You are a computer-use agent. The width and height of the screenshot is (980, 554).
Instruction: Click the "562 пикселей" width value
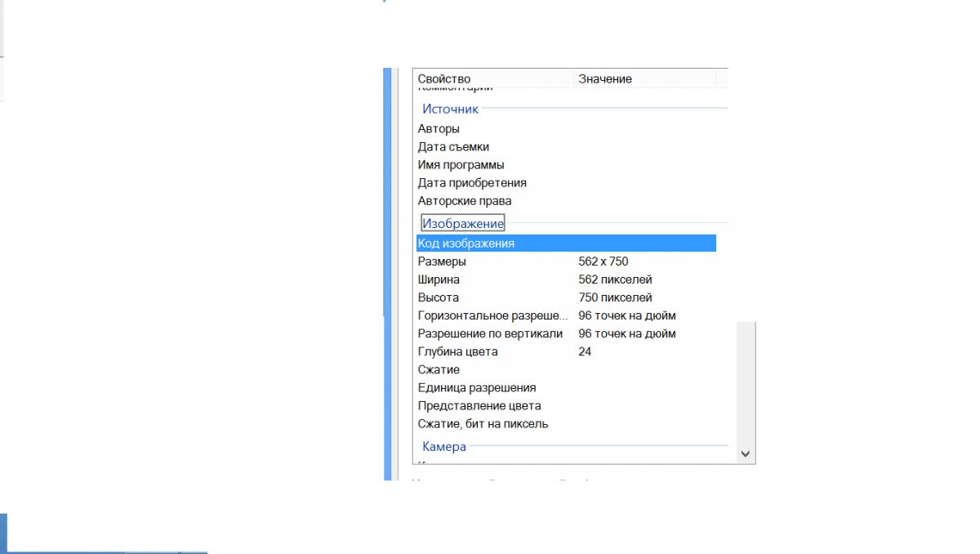click(615, 279)
